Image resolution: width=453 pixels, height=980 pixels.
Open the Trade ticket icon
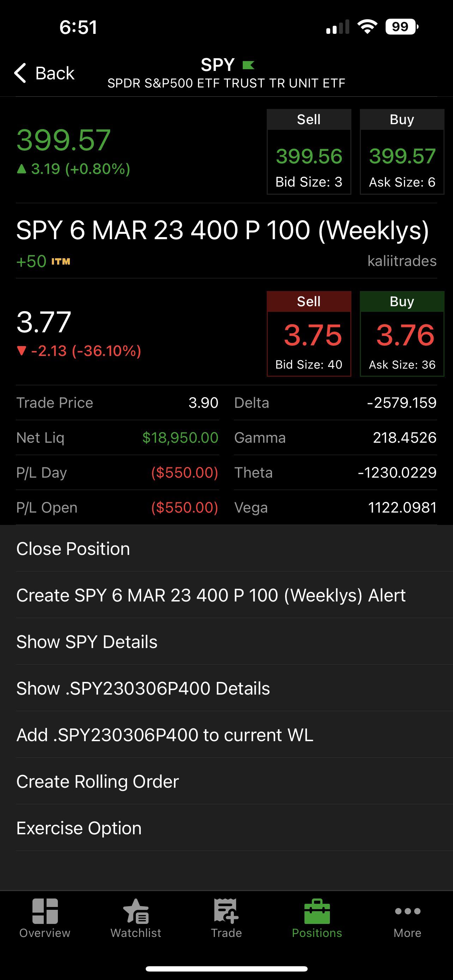[x=226, y=911]
